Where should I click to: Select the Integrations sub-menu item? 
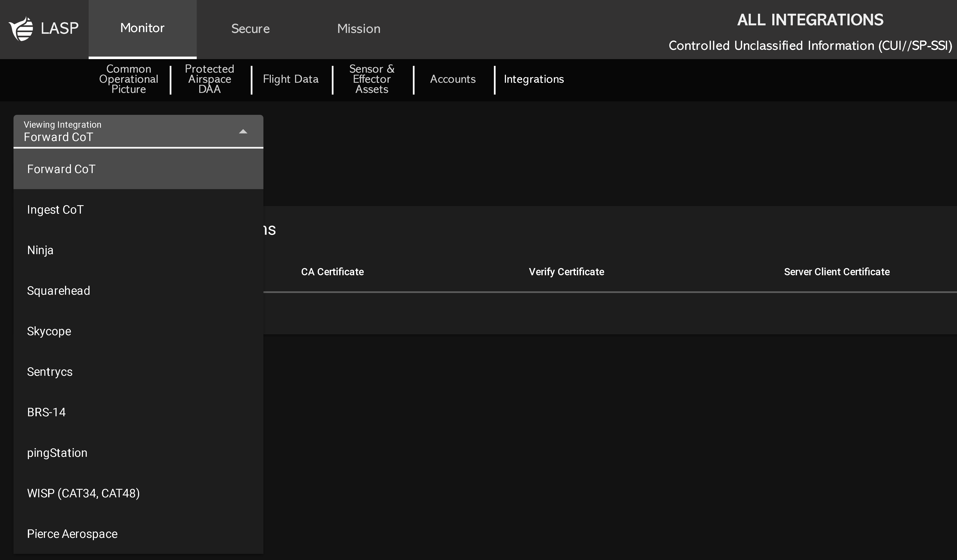click(x=534, y=79)
